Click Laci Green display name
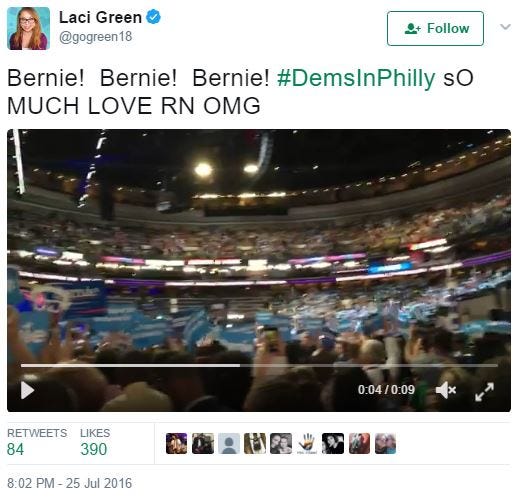Viewport: 518px width, 500px height. coord(100,17)
